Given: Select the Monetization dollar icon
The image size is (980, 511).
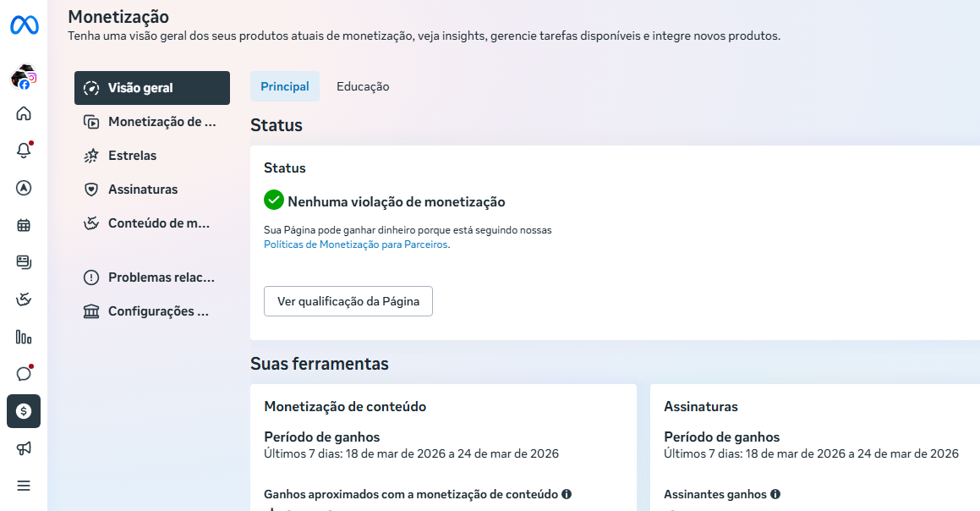Looking at the screenshot, I should point(24,411).
